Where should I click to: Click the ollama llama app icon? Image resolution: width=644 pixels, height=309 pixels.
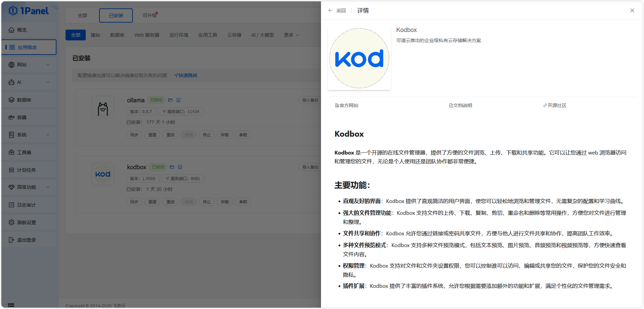(x=103, y=107)
